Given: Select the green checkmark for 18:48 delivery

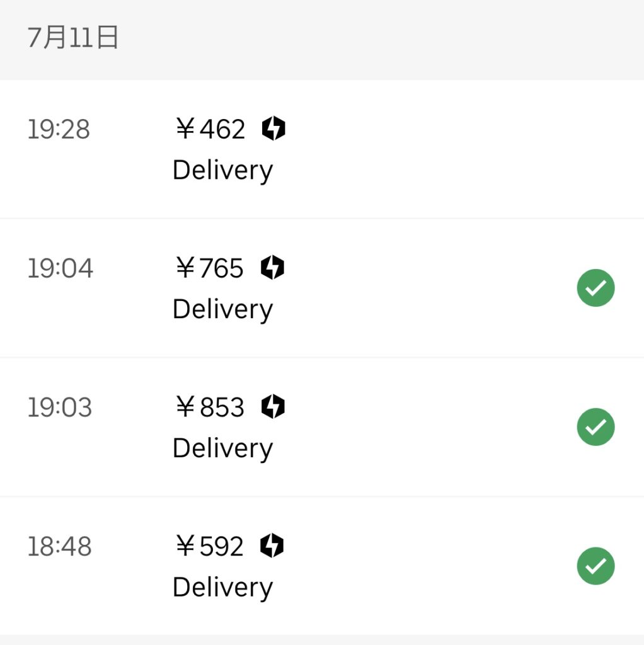Looking at the screenshot, I should [595, 566].
